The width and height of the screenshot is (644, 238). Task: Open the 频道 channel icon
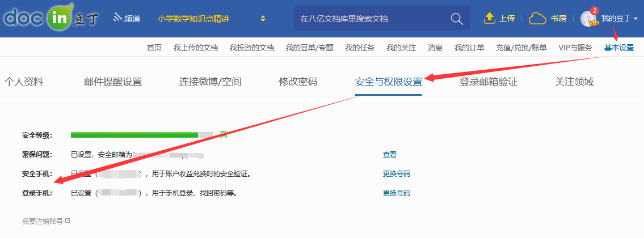pos(118,18)
